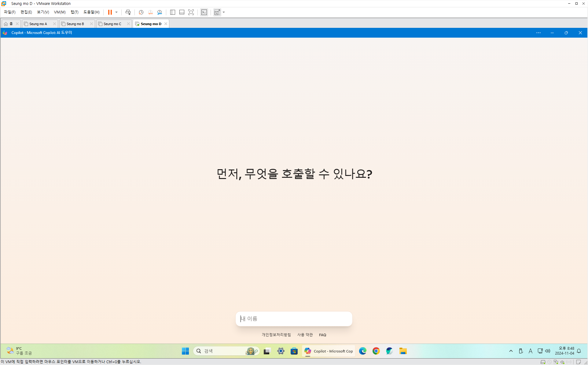Toggle the sidebar library panel view
The image size is (588, 365).
[173, 12]
